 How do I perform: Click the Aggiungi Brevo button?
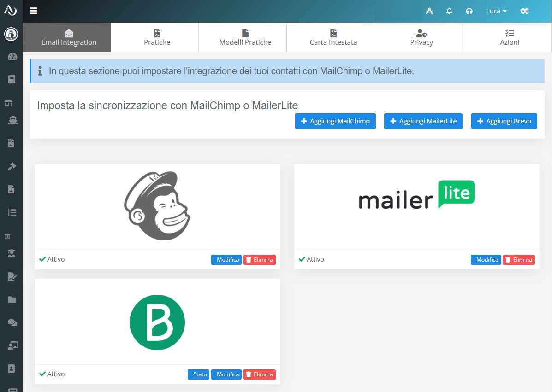[504, 121]
